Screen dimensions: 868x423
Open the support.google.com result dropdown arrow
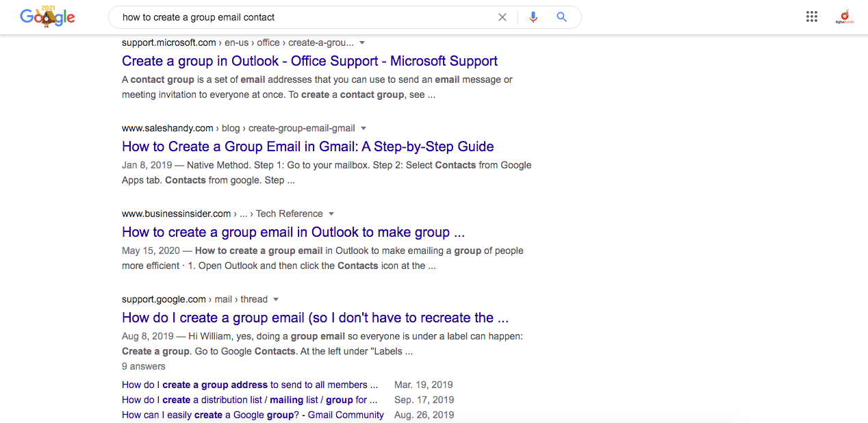276,299
